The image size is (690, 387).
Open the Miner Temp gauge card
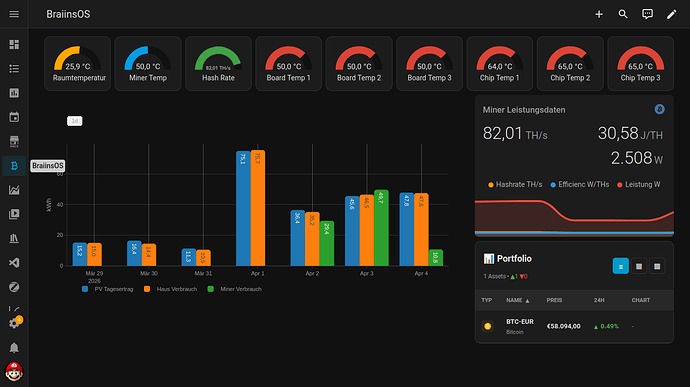coord(148,64)
